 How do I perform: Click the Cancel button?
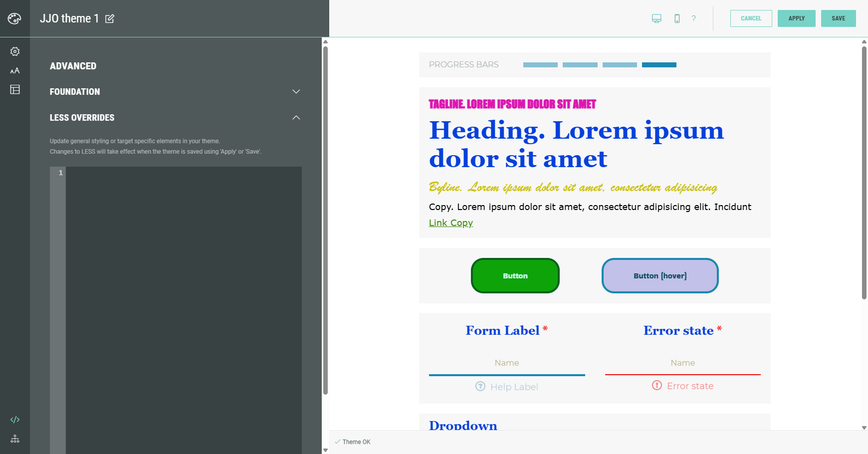pos(751,18)
